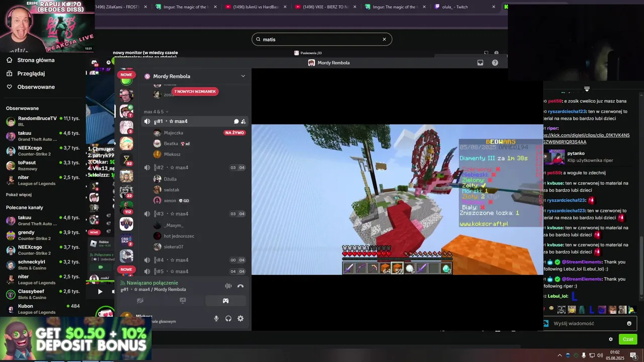Switch to the olula_ - Twitch browser tab
644x362 pixels.
click(x=464, y=7)
